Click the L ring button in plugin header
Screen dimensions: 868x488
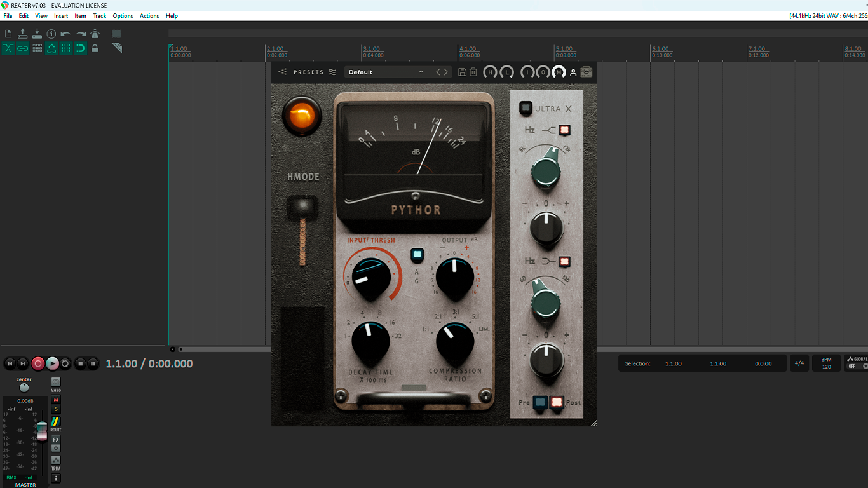[506, 72]
